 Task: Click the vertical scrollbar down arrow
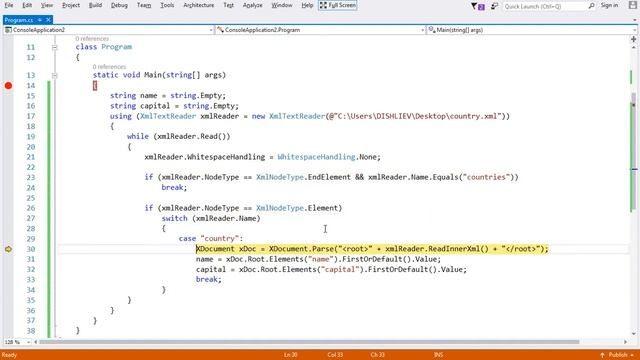pos(634,334)
